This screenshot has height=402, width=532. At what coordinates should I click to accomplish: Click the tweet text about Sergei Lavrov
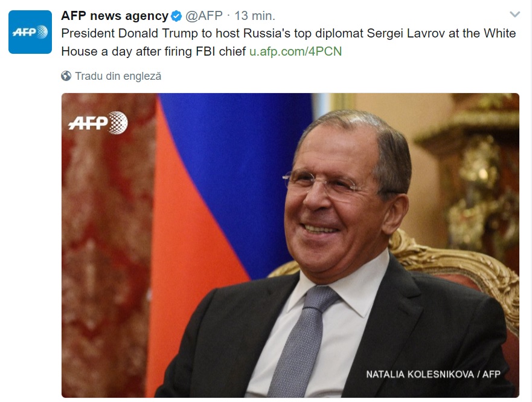[x=289, y=42]
